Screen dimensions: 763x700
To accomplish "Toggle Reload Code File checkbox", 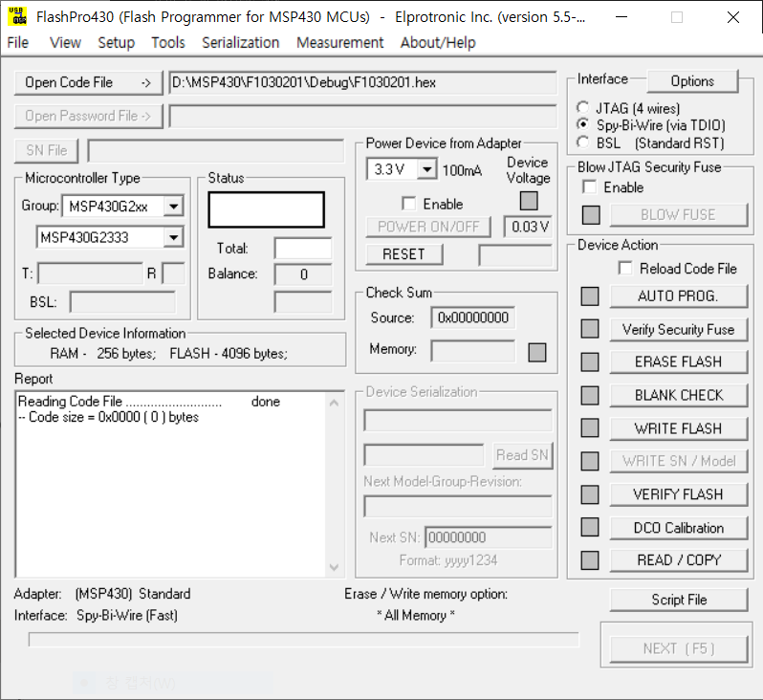I will (x=625, y=268).
